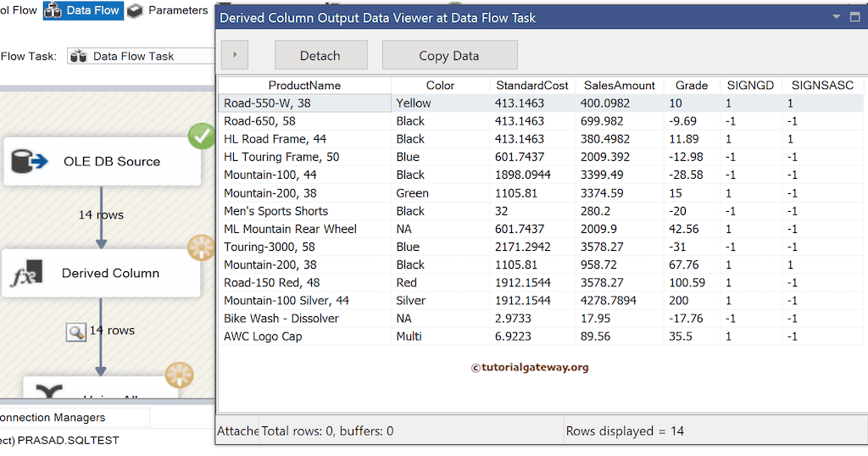This screenshot has width=868, height=456.
Task: Open the Parameters tab
Action: click(177, 11)
